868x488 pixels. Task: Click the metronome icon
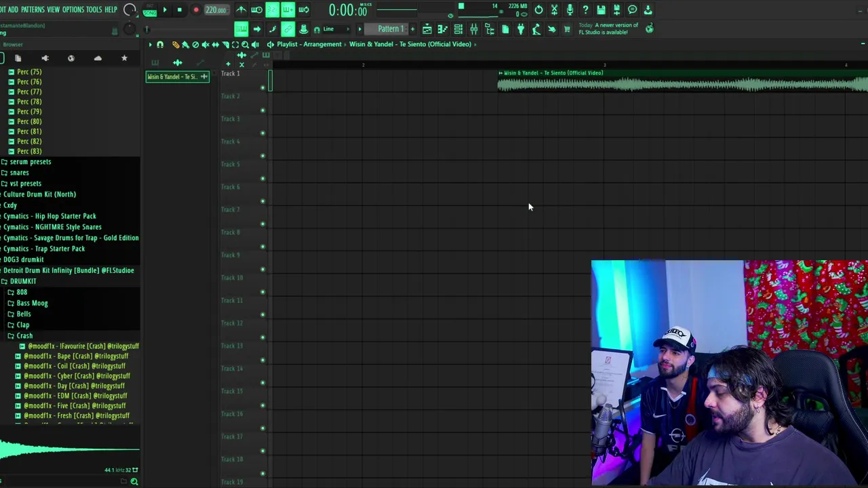[x=241, y=9]
